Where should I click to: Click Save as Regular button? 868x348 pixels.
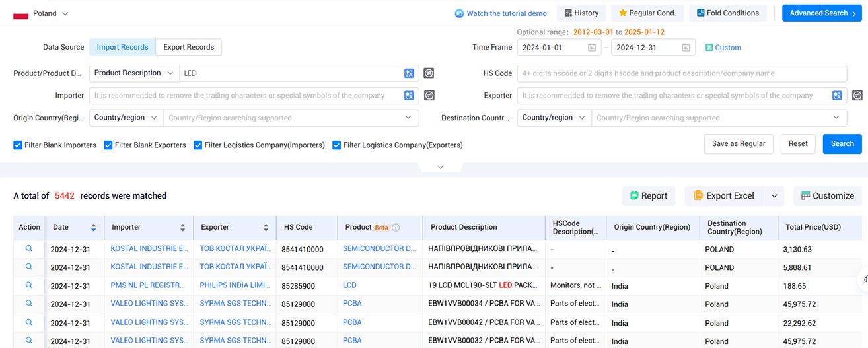pos(739,144)
